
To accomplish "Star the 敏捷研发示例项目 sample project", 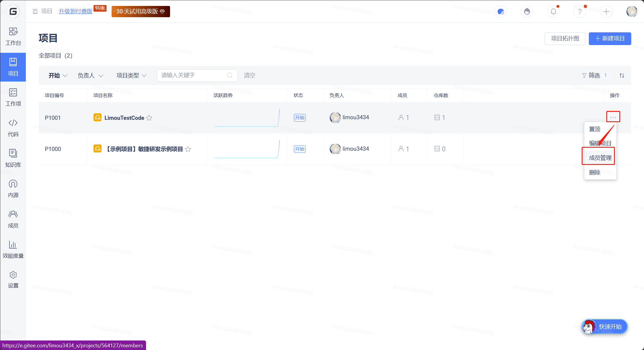I will pyautogui.click(x=188, y=149).
